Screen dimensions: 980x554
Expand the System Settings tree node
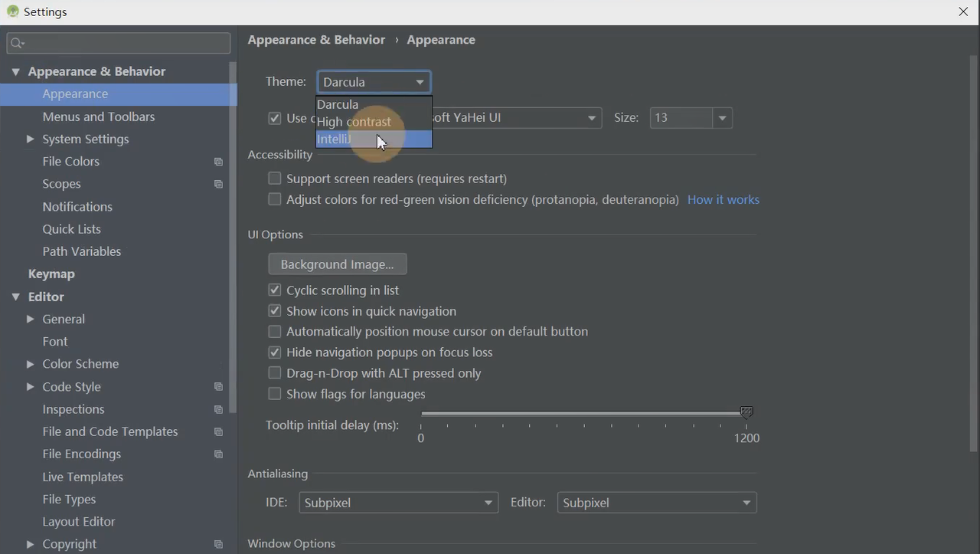30,139
